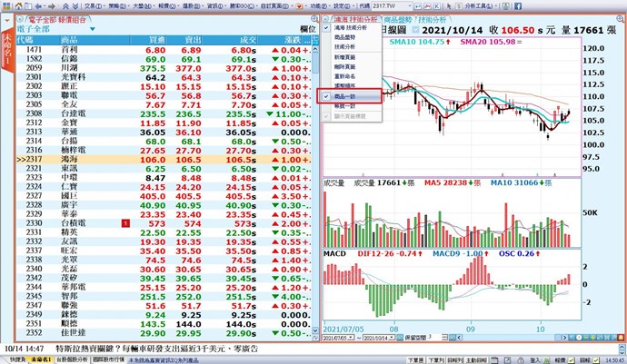Click the chart scroll-right arrow button
The width and height of the screenshot is (627, 364).
[564, 338]
